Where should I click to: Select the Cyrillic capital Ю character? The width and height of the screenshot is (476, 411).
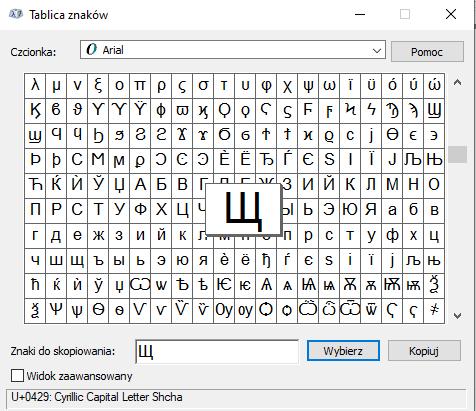click(x=350, y=211)
